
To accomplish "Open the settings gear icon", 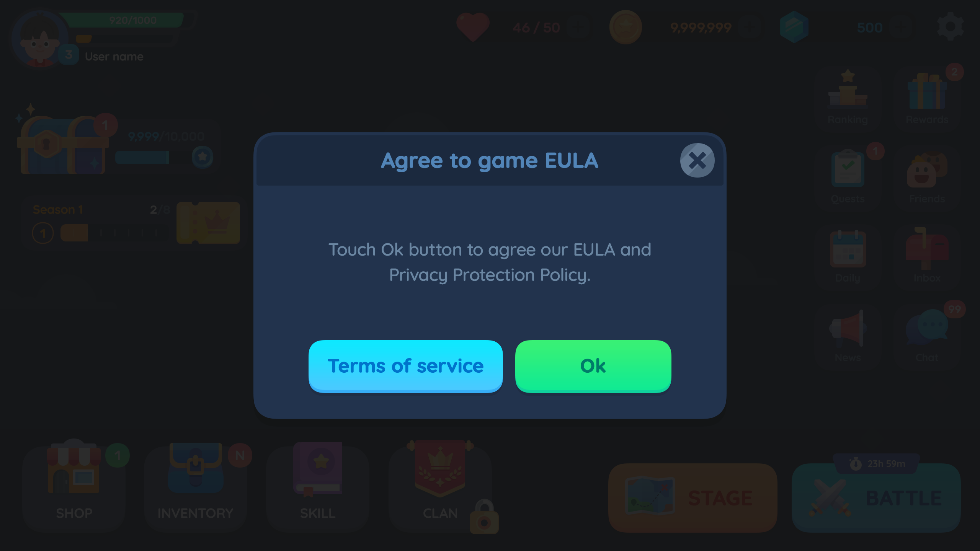I will pyautogui.click(x=950, y=27).
